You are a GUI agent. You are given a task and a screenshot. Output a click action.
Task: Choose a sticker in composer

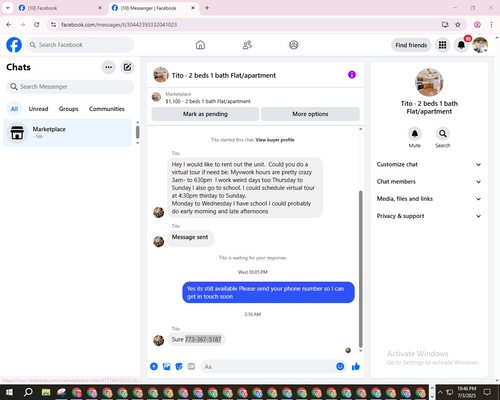pyautogui.click(x=179, y=367)
